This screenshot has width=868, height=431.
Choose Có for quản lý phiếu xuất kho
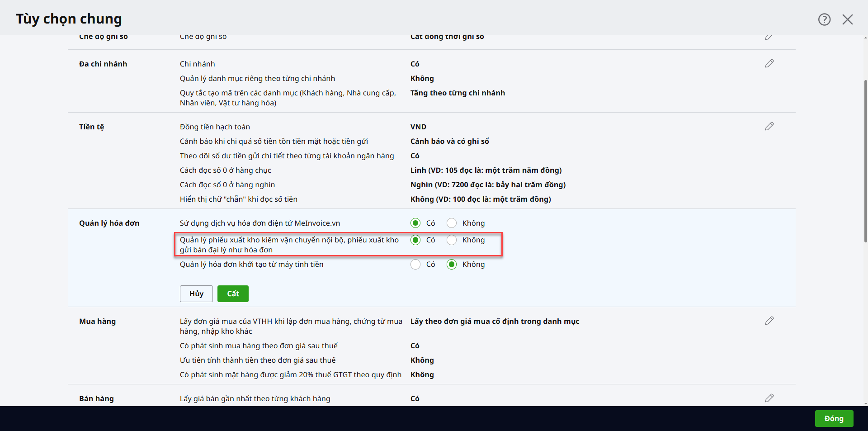pyautogui.click(x=415, y=240)
